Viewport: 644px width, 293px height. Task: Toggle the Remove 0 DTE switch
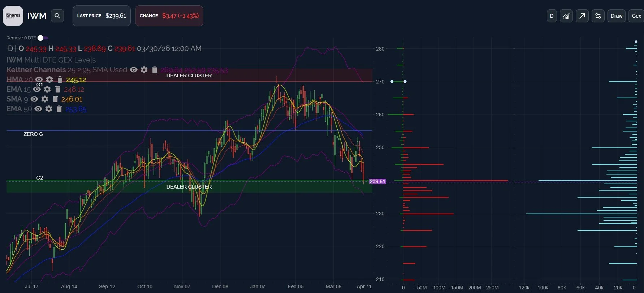43,38
